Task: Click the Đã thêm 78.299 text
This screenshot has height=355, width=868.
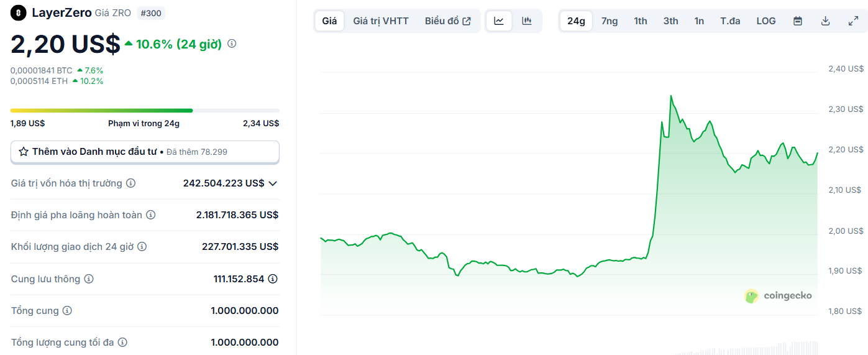Action: pos(197,152)
